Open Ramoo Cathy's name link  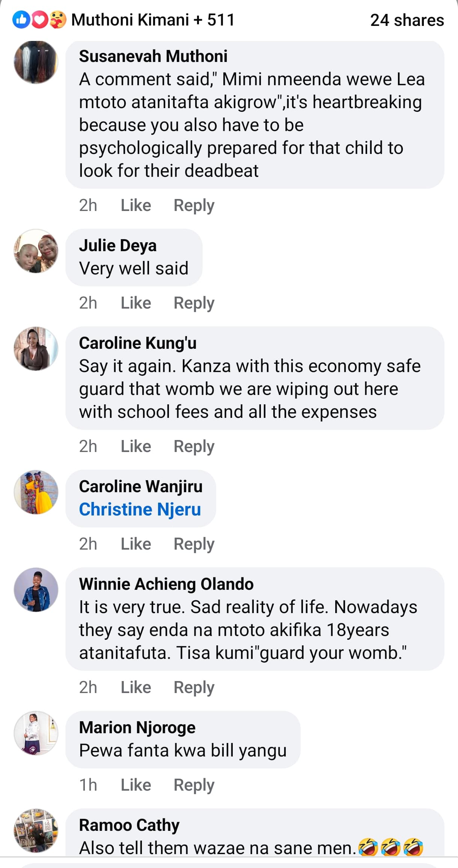(129, 825)
